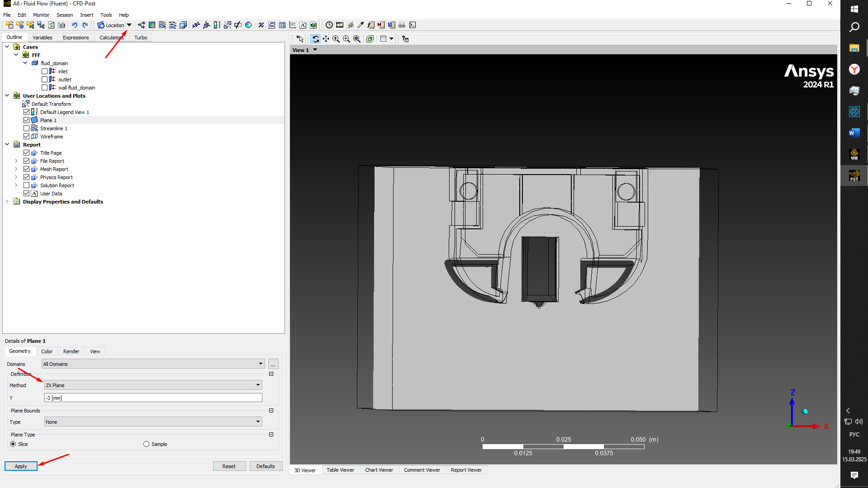Collapse the Plane Bounds section

click(271, 411)
